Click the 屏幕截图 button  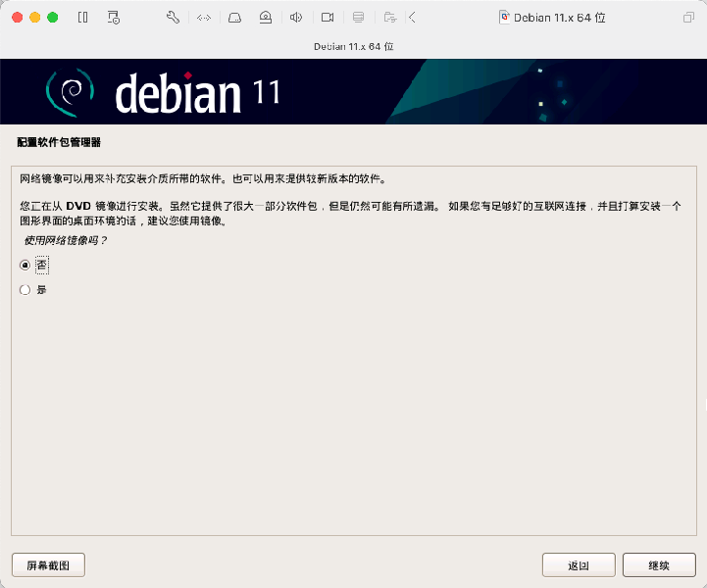click(x=48, y=565)
